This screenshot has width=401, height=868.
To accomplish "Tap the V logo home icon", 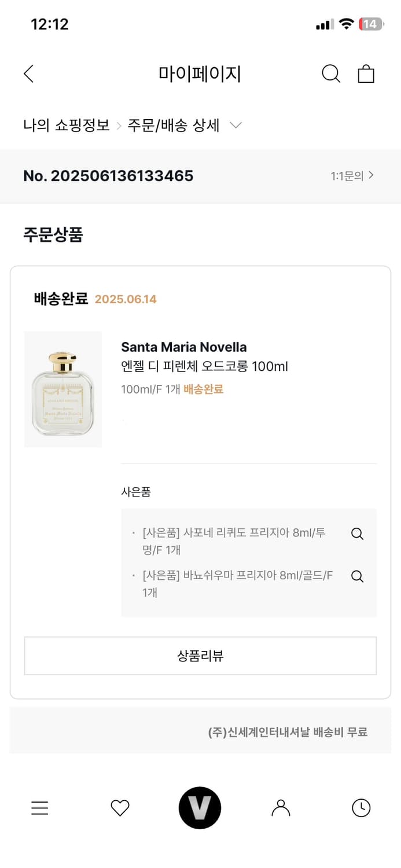I will tap(200, 808).
